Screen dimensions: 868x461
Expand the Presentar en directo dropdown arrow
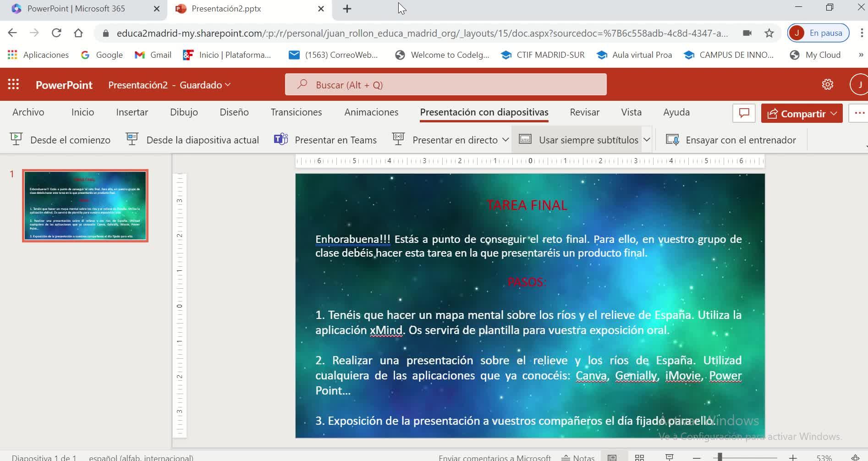(x=505, y=140)
